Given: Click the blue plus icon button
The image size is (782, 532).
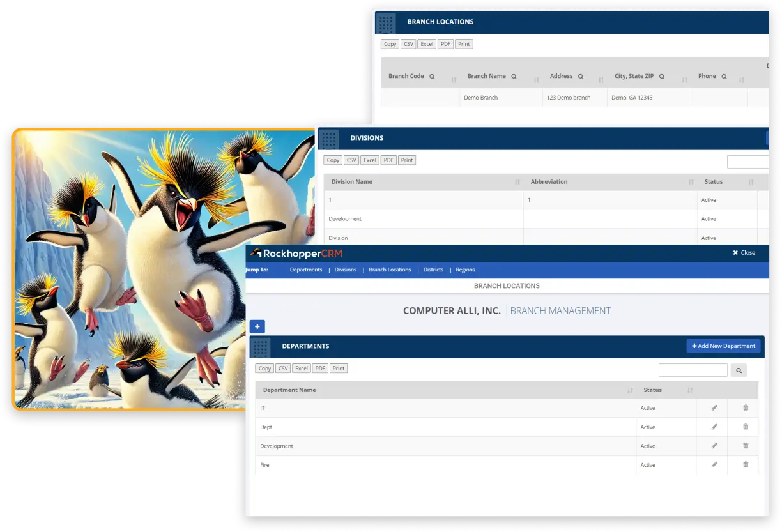Looking at the screenshot, I should 257,326.
